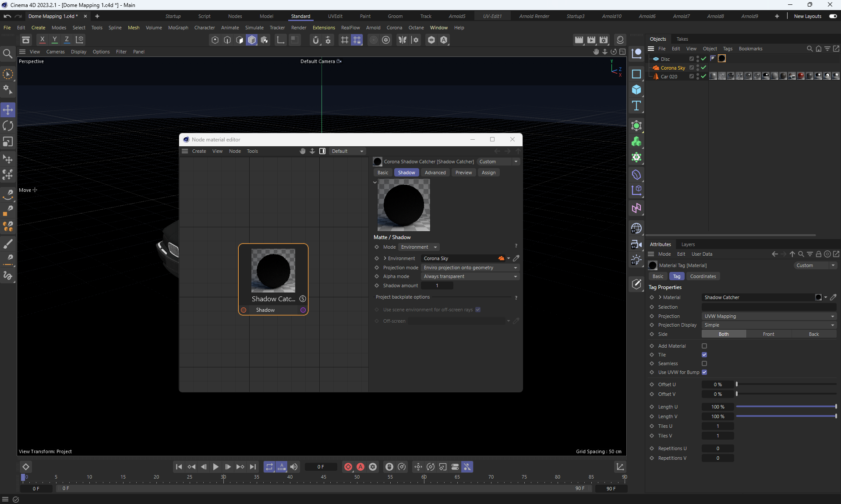Enable the Seamless checkbox

click(x=704, y=363)
